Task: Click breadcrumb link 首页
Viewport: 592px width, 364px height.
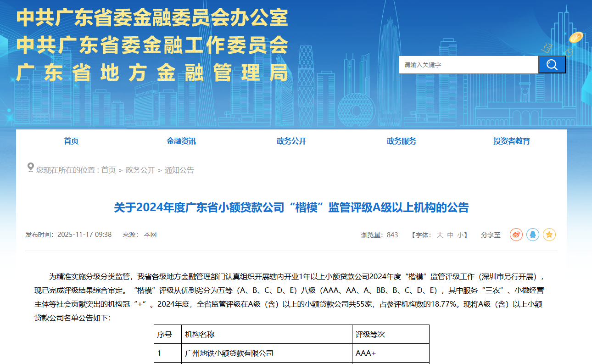Action: tap(108, 170)
